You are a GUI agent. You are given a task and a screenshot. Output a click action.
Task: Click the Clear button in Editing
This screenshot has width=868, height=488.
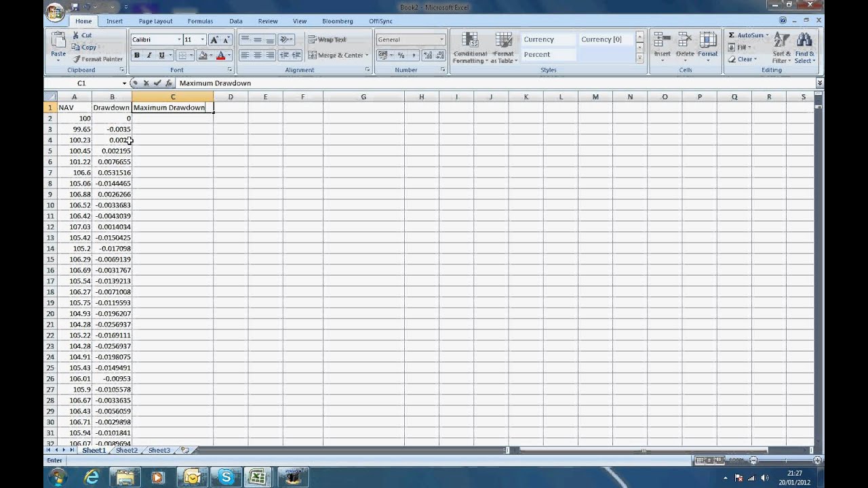coord(742,59)
